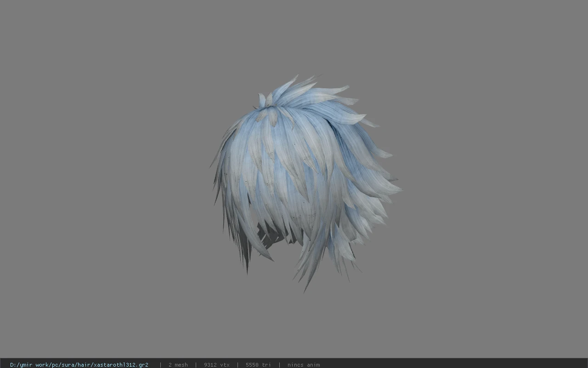Click the file path xastarothl312.gr2 in status bar
The image size is (588, 368).
tap(79, 365)
